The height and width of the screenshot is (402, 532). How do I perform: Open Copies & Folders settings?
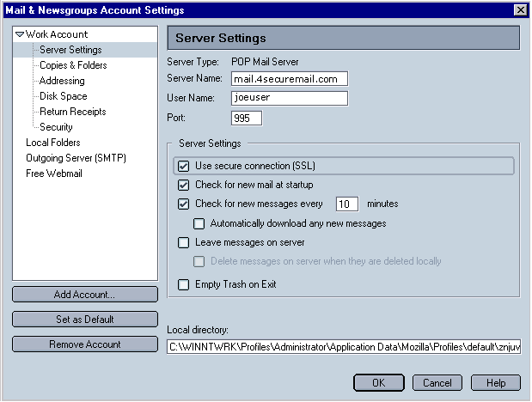tap(73, 65)
